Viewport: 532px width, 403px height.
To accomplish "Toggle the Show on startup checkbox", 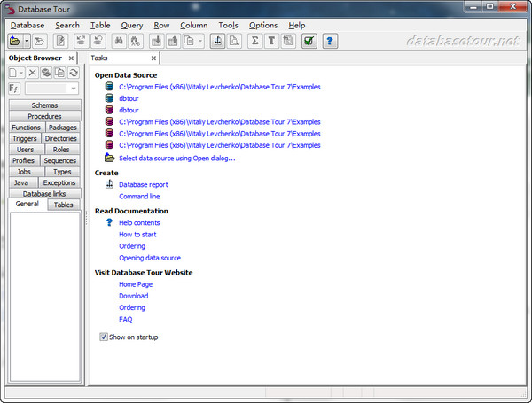I will point(104,337).
